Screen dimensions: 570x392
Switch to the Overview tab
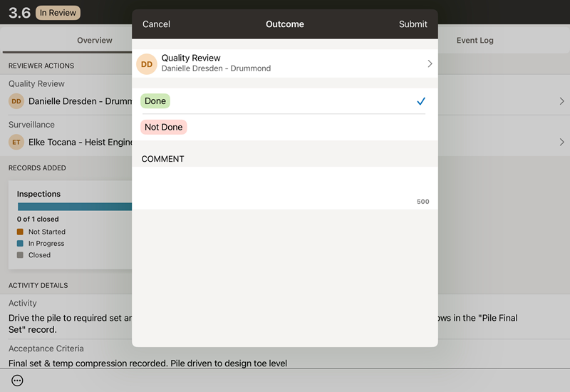[95, 41]
